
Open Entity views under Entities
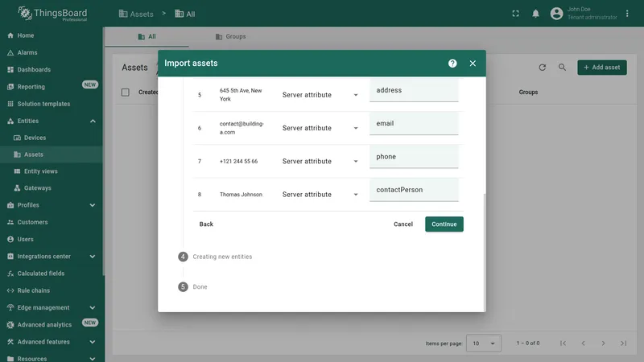[52, 171]
